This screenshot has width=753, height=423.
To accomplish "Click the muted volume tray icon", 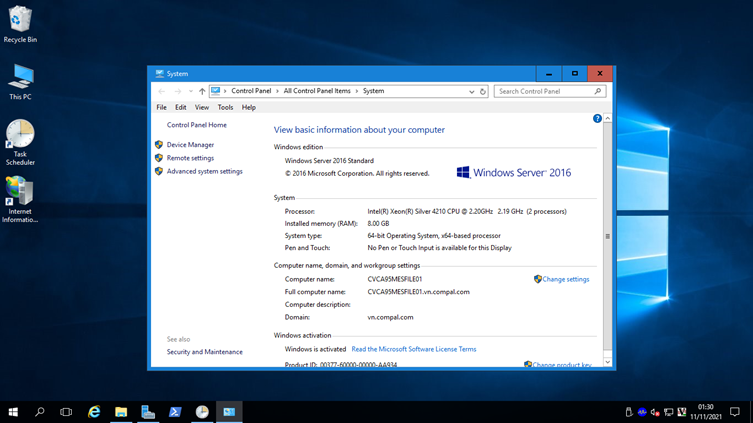I will coord(655,412).
